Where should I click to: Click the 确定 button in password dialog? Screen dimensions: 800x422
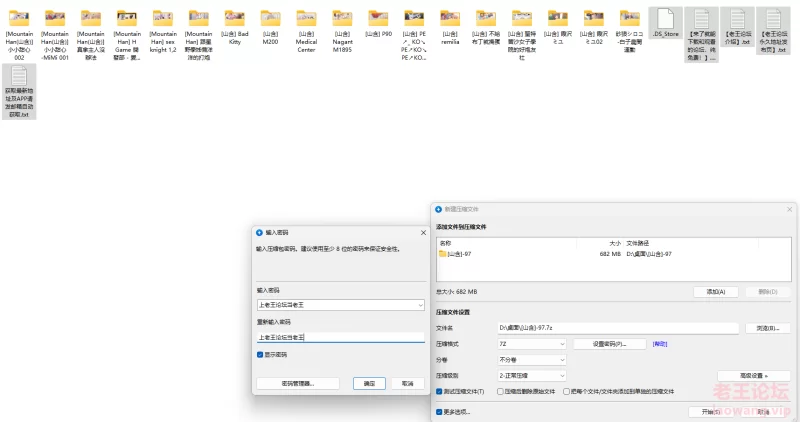[369, 383]
